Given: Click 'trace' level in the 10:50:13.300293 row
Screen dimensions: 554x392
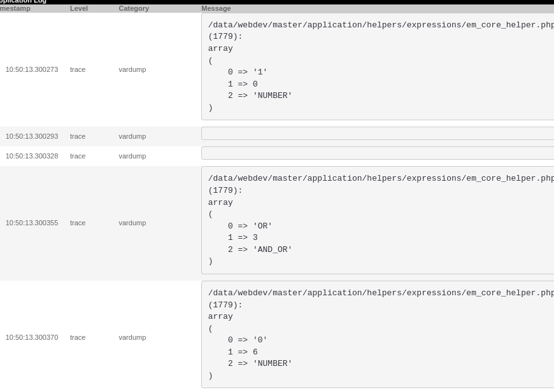Looking at the screenshot, I should pyautogui.click(x=78, y=136).
